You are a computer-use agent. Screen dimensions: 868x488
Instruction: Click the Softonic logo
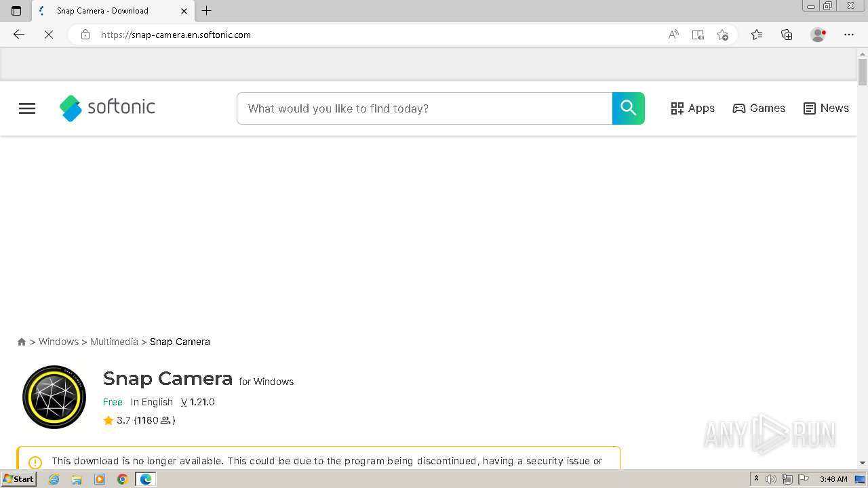point(107,108)
